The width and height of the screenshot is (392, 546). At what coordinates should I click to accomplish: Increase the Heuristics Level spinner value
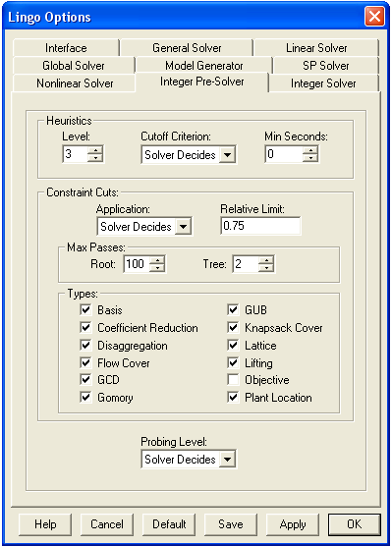(94, 150)
